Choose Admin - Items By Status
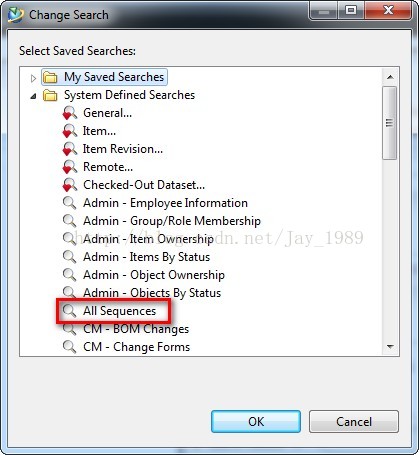 pyautogui.click(x=146, y=257)
